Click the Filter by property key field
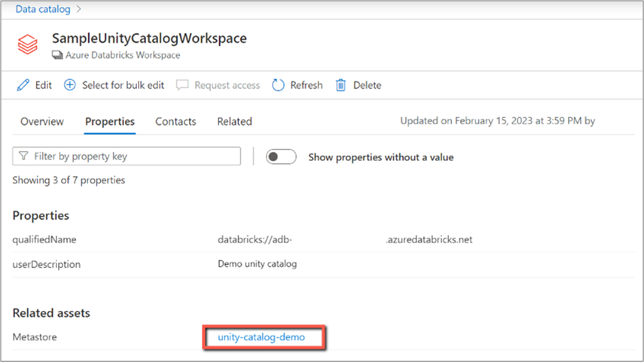The image size is (644, 362). (x=132, y=157)
